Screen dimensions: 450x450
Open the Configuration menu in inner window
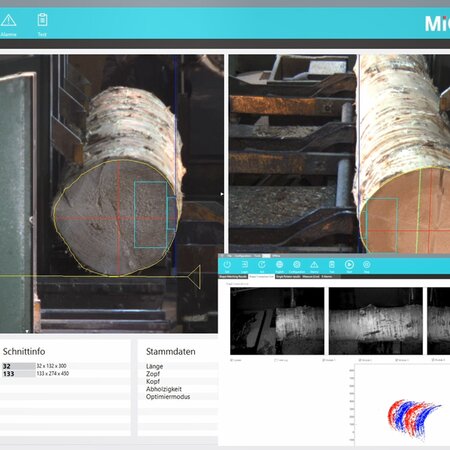pyautogui.click(x=243, y=256)
